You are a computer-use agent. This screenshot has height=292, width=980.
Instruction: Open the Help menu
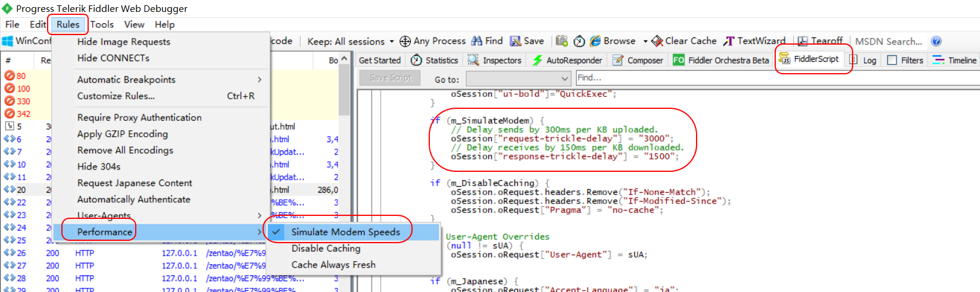coord(165,24)
